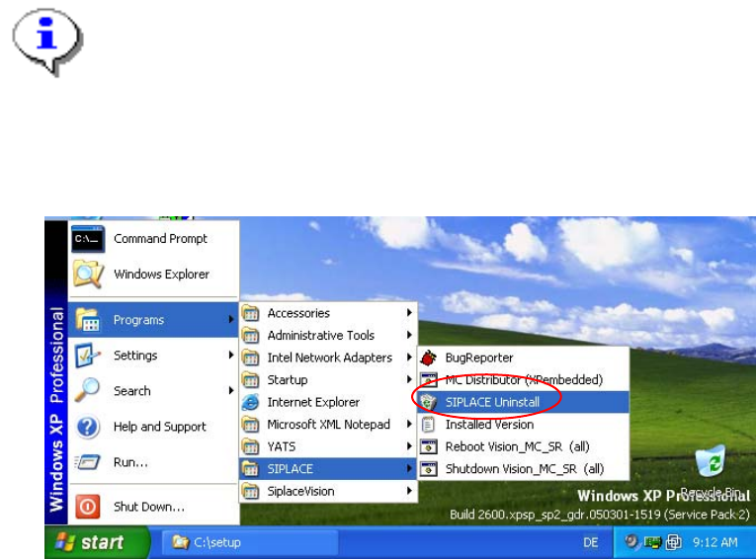
Task: Expand the Microsoft XML Notepad submenu arrow
Action: 409,424
